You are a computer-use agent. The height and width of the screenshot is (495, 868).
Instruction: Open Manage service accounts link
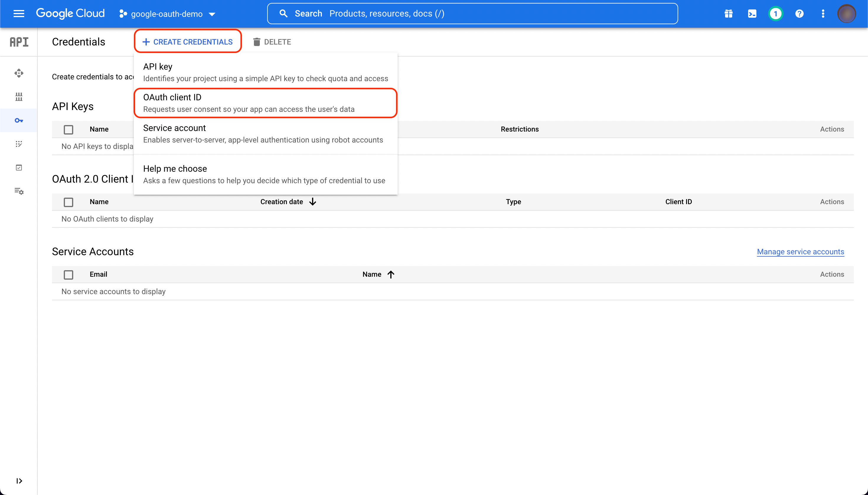pyautogui.click(x=800, y=251)
